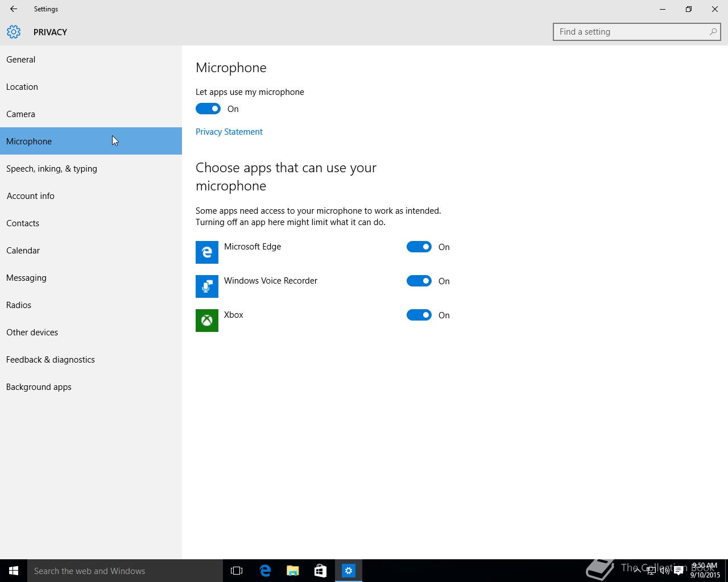728x582 pixels.
Task: Click the Privacy gear icon
Action: click(14, 32)
